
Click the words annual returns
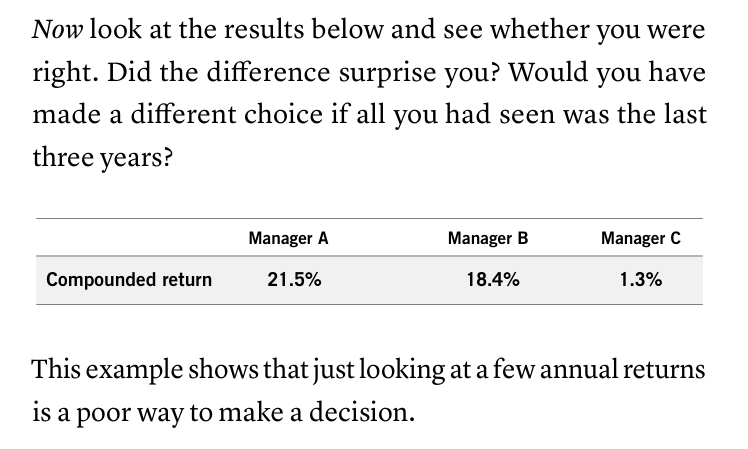[x=622, y=370]
